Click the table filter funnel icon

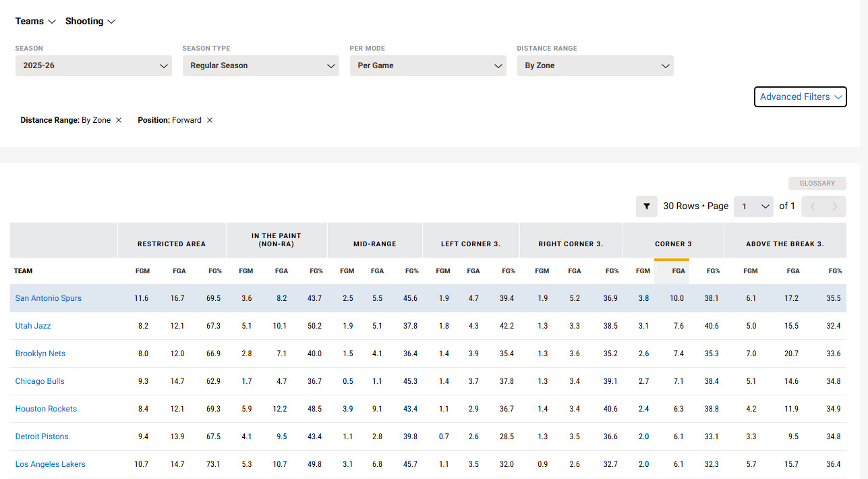(x=646, y=206)
